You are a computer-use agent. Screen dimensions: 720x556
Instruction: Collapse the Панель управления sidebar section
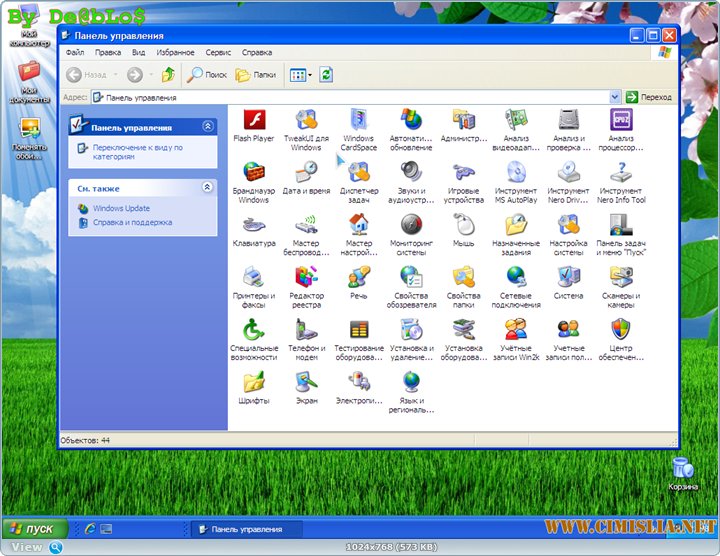click(x=207, y=127)
